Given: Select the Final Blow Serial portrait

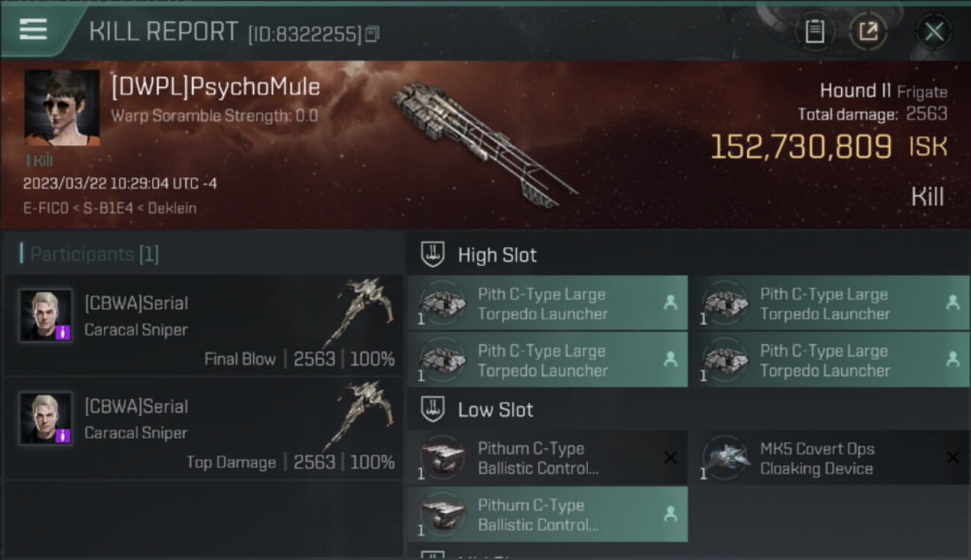Looking at the screenshot, I should (x=46, y=315).
